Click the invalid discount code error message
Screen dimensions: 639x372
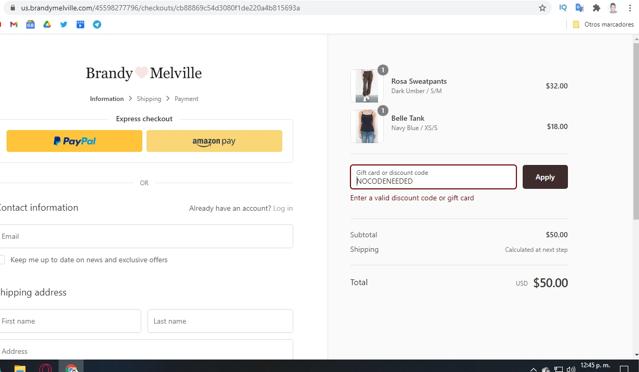(x=412, y=198)
